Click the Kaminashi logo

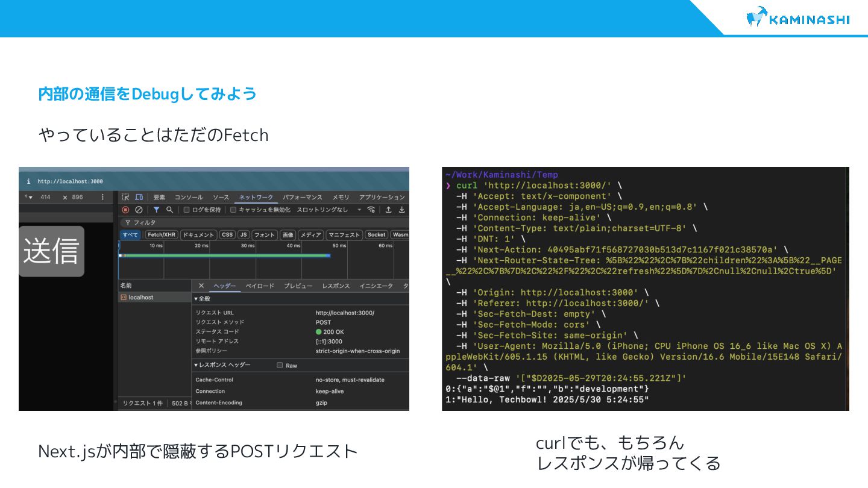(x=797, y=17)
